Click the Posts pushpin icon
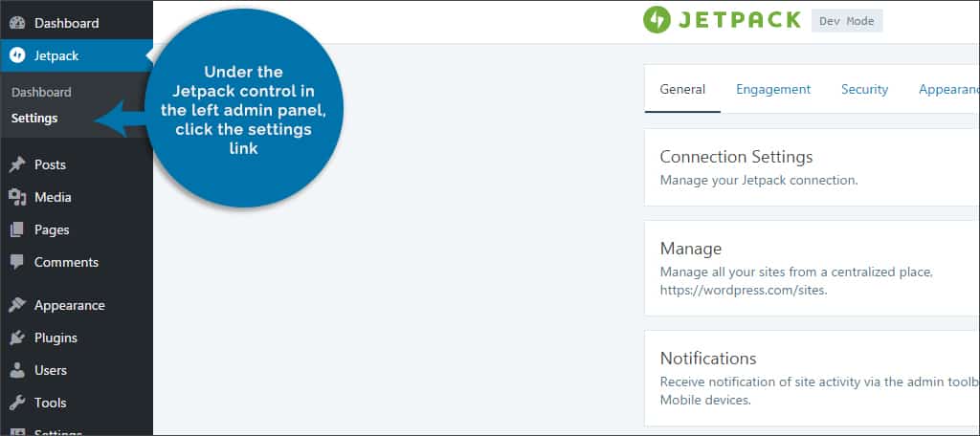This screenshot has height=436, width=980. coord(17,164)
